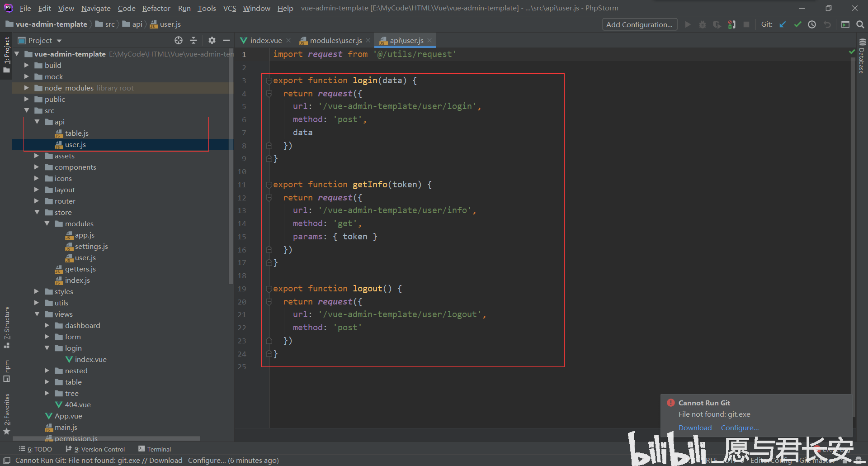This screenshot has height=466, width=868.
Task: Click the locate target icon in Project panel
Action: (x=179, y=40)
